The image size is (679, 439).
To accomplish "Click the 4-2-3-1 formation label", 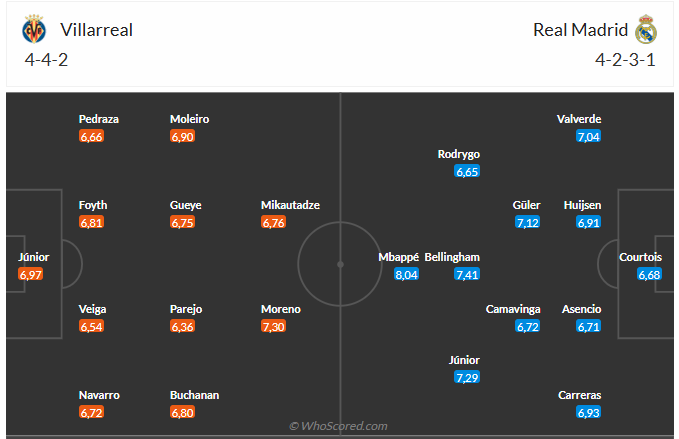I will pos(625,59).
